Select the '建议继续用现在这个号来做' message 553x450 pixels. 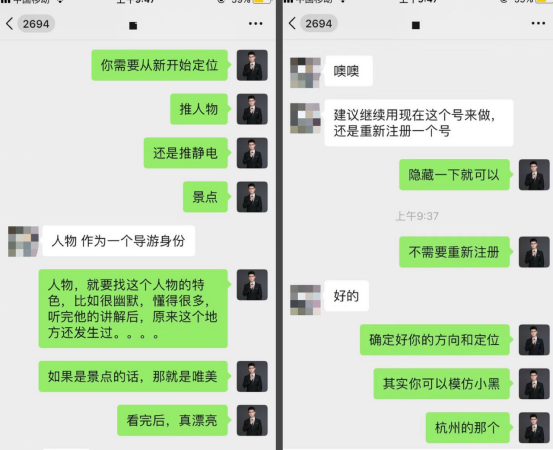pyautogui.click(x=419, y=123)
